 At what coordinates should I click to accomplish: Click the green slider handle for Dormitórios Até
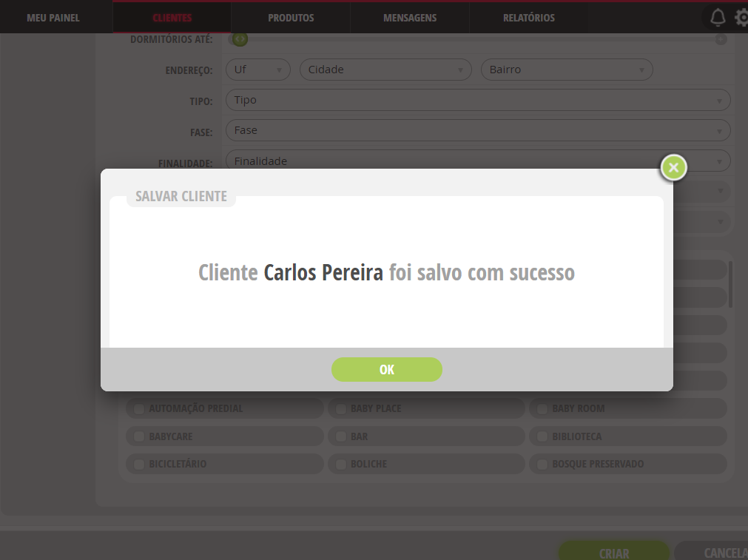pos(240,38)
